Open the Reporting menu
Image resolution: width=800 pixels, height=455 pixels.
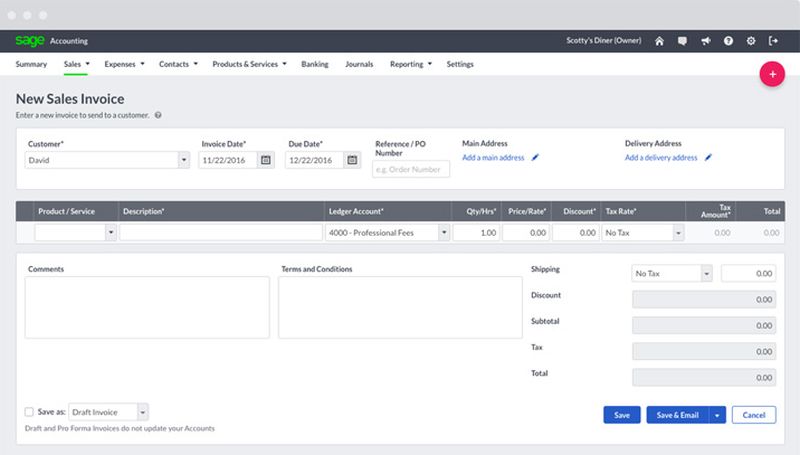[411, 64]
